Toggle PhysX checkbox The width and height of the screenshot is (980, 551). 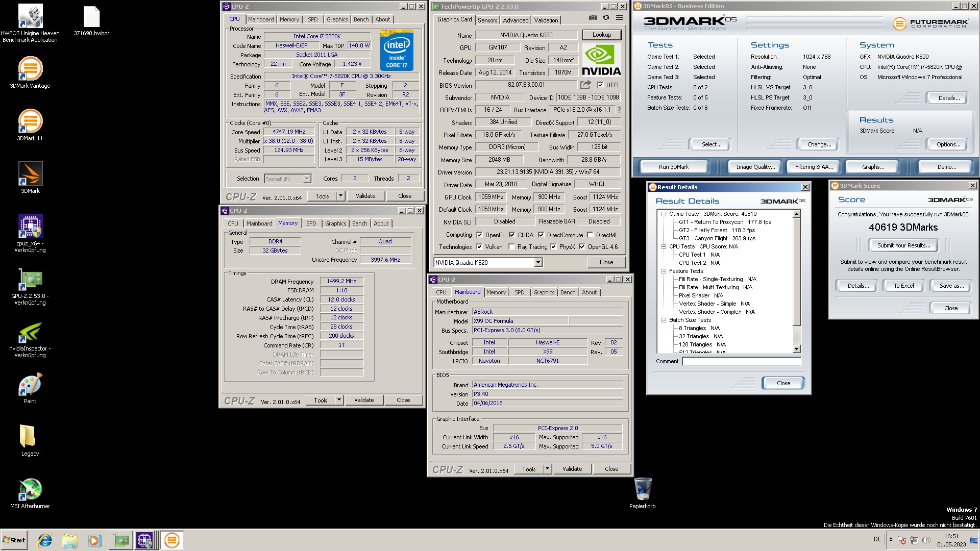point(553,247)
